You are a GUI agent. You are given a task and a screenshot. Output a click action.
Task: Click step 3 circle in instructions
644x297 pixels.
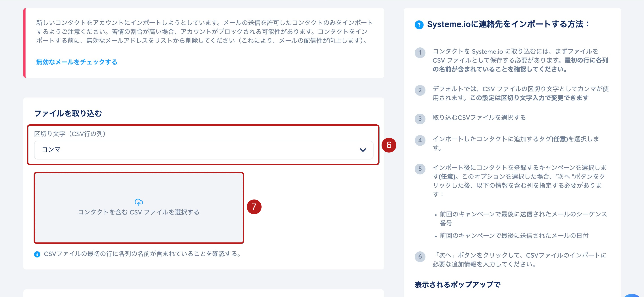point(420,119)
